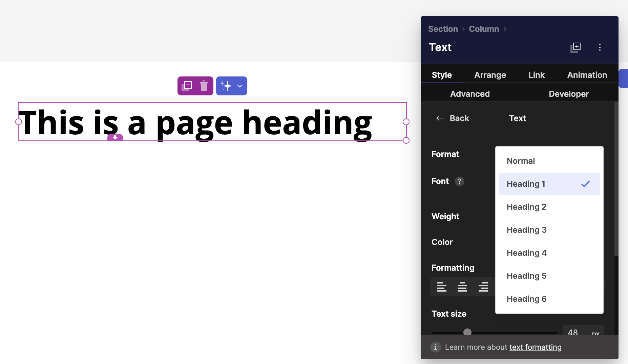
Task: Switch to the Animation tab
Action: (587, 75)
